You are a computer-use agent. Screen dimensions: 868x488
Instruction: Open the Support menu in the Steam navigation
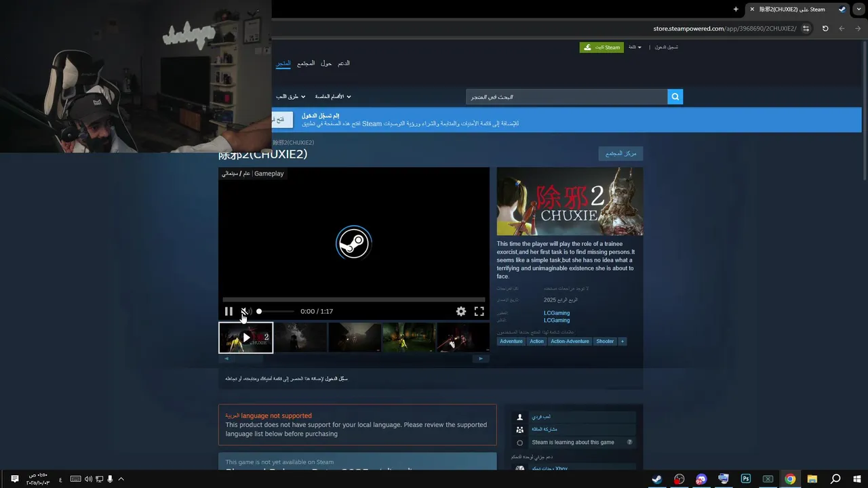pos(344,63)
